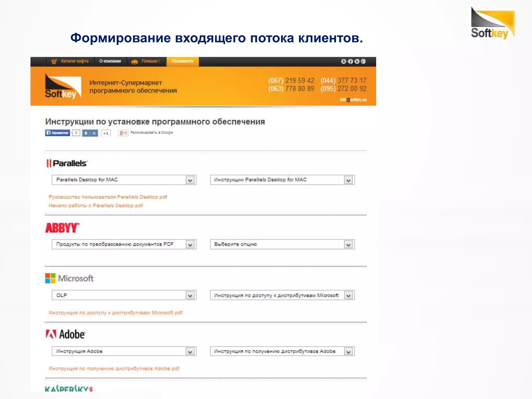Open the Выберите опцию dropdown

pyautogui.click(x=282, y=244)
